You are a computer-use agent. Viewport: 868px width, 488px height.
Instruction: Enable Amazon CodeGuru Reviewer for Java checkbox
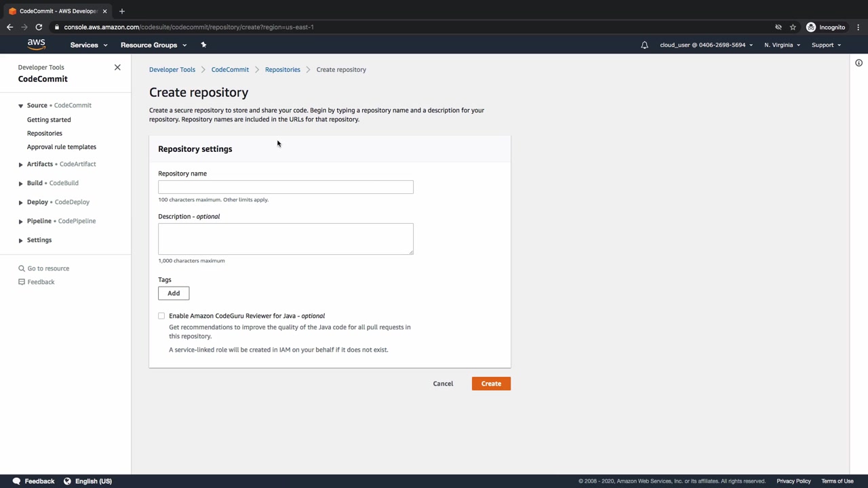point(161,316)
